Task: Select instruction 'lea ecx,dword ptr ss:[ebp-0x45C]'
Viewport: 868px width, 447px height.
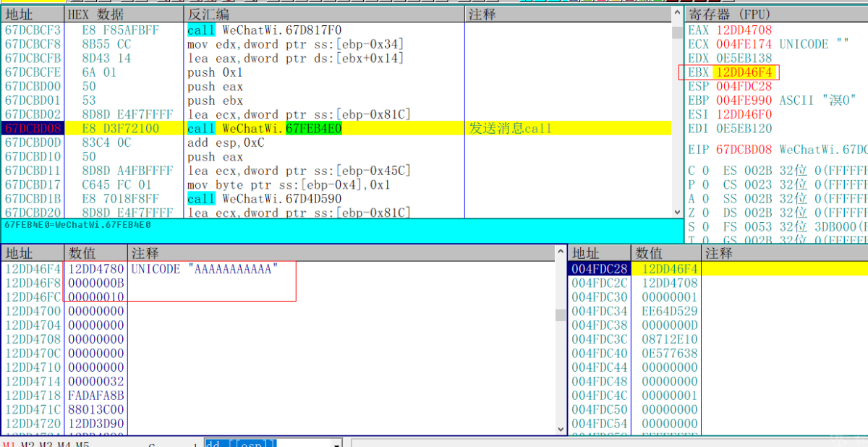Action: click(299, 171)
